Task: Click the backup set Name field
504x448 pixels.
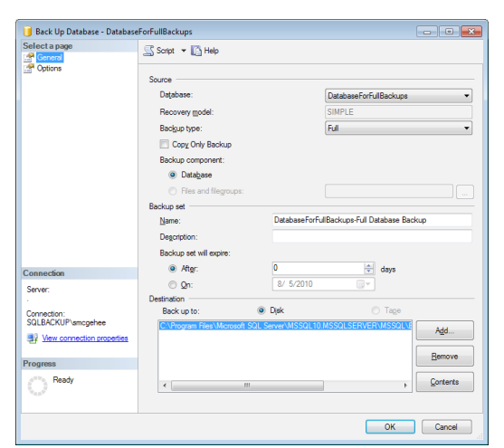Action: pos(372,220)
